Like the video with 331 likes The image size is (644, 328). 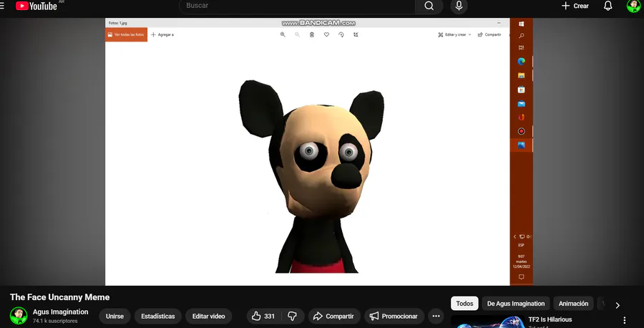pyautogui.click(x=263, y=316)
